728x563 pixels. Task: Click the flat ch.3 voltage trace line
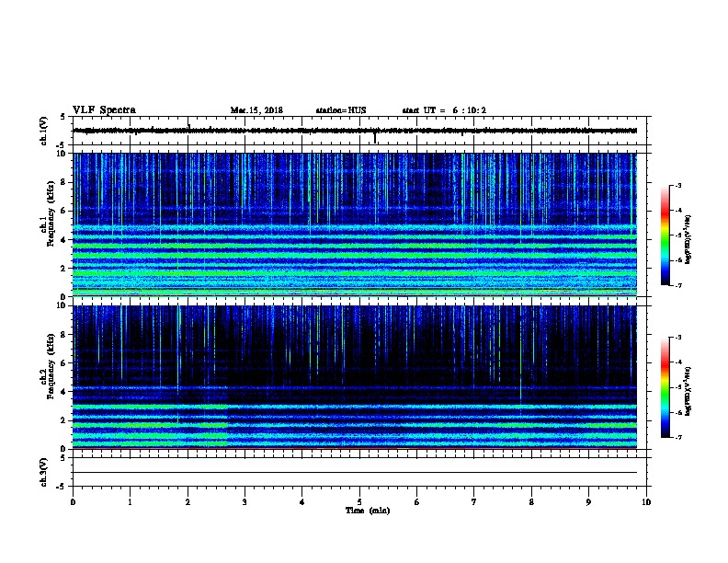coord(355,473)
